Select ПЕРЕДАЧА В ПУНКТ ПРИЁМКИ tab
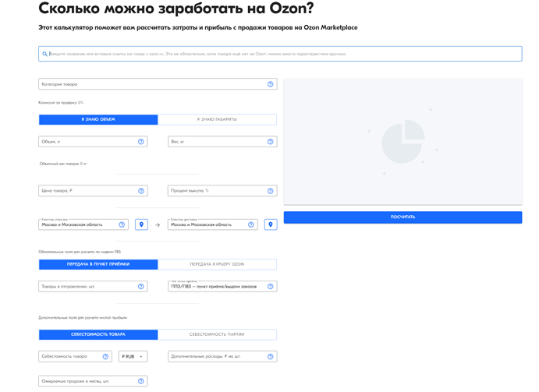Image resolution: width=539 pixels, height=392 pixels. tap(98, 264)
